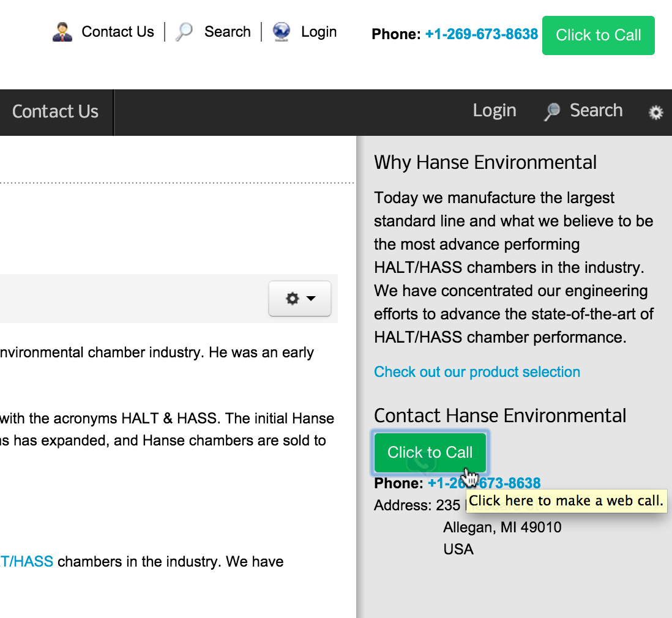Click the USA address line

pos(458,549)
